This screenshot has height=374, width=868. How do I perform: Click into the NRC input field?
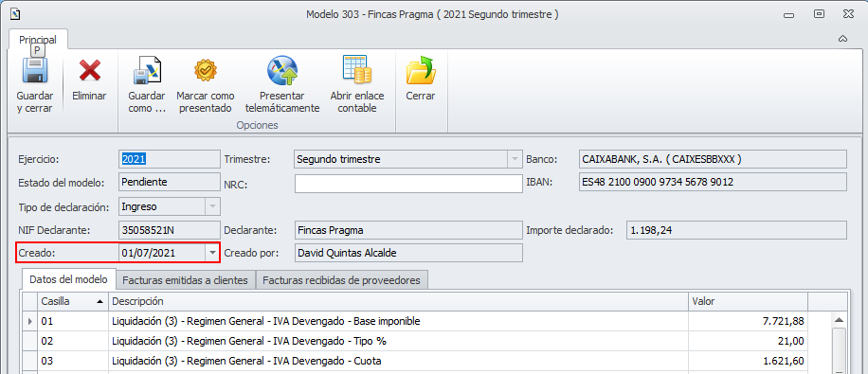click(408, 184)
